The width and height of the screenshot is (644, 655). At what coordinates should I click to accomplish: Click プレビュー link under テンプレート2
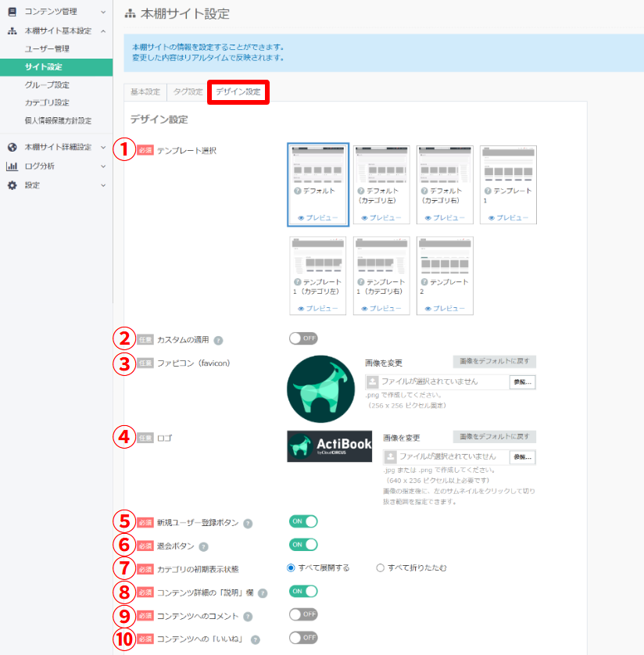pyautogui.click(x=444, y=308)
